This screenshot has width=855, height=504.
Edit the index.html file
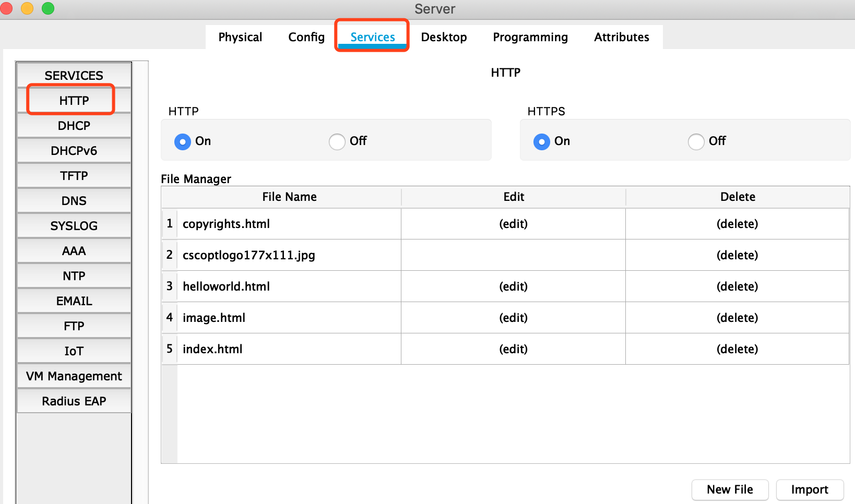pyautogui.click(x=513, y=349)
